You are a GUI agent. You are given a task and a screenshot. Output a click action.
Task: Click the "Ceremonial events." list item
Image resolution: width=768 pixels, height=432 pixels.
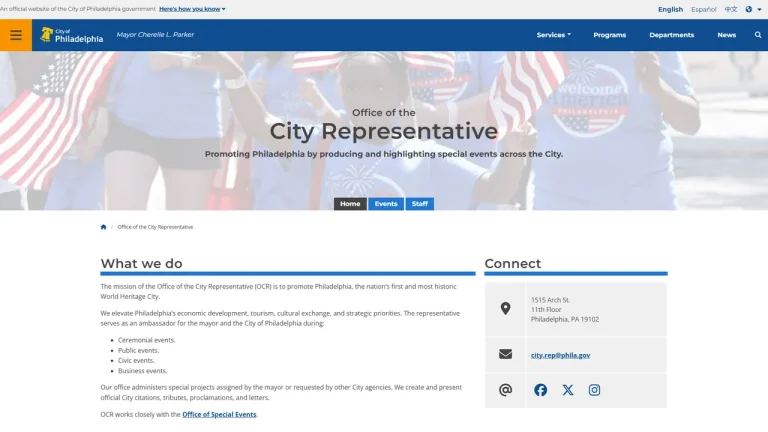click(x=146, y=340)
